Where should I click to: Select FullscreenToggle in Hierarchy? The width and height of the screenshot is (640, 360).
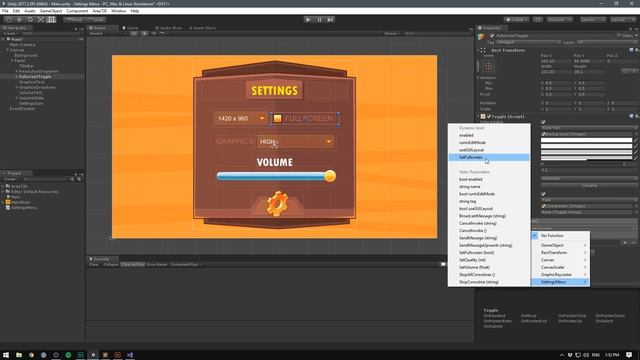coord(35,76)
